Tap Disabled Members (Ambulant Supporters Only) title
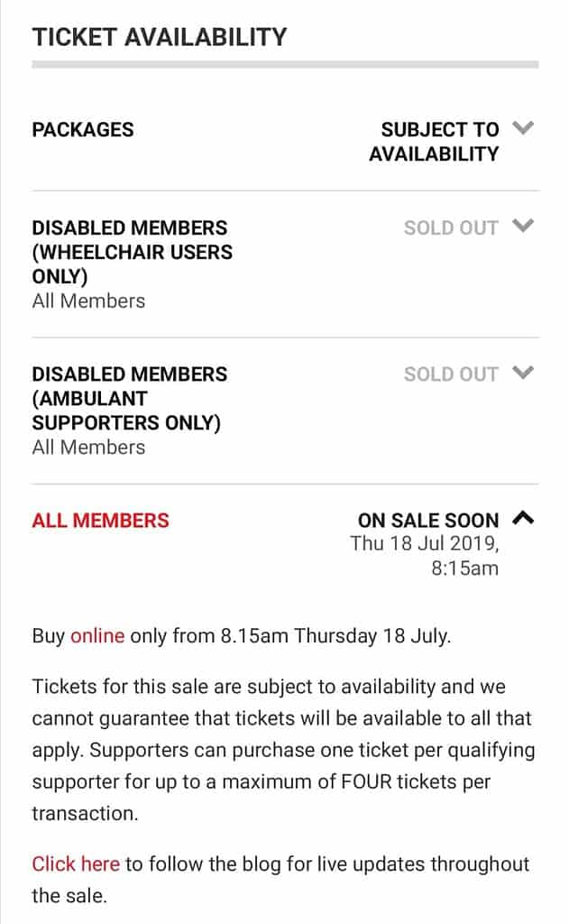 (x=130, y=398)
